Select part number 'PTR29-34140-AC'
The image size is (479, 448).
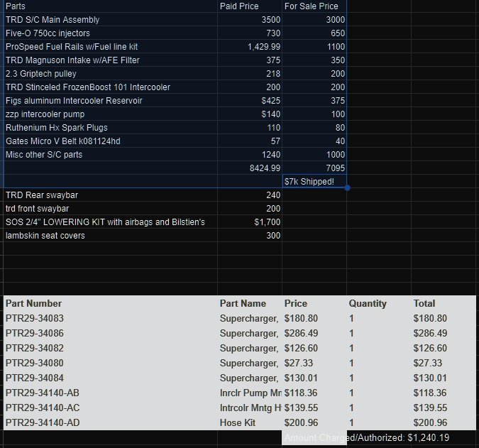(110, 408)
